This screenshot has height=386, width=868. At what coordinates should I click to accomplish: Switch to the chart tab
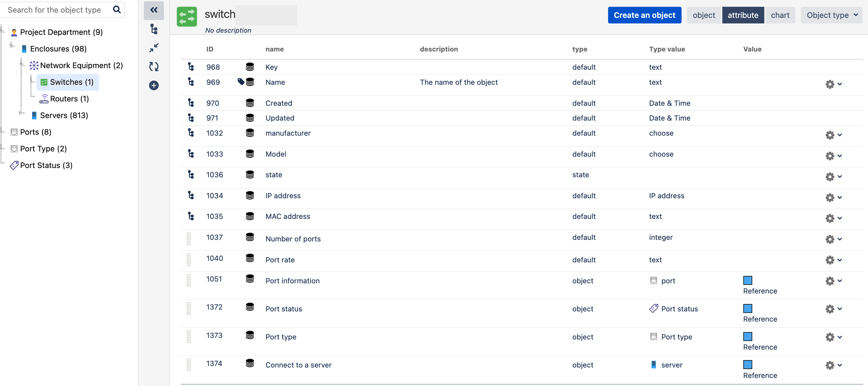[x=780, y=15]
